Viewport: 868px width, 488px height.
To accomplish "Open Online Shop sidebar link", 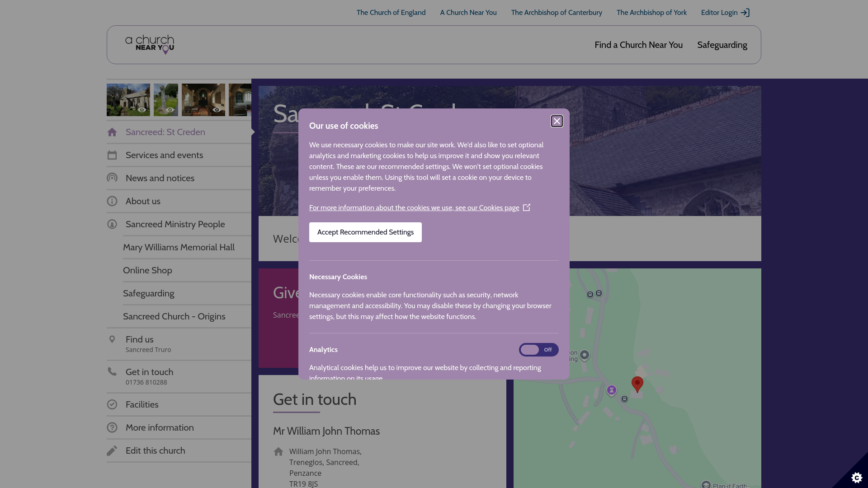I will (x=187, y=270).
